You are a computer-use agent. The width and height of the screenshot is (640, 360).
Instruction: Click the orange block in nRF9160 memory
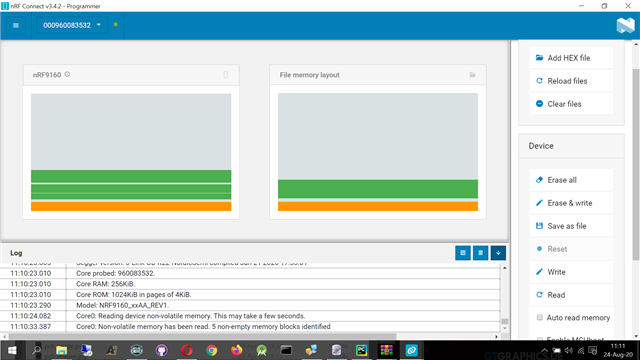tap(131, 206)
